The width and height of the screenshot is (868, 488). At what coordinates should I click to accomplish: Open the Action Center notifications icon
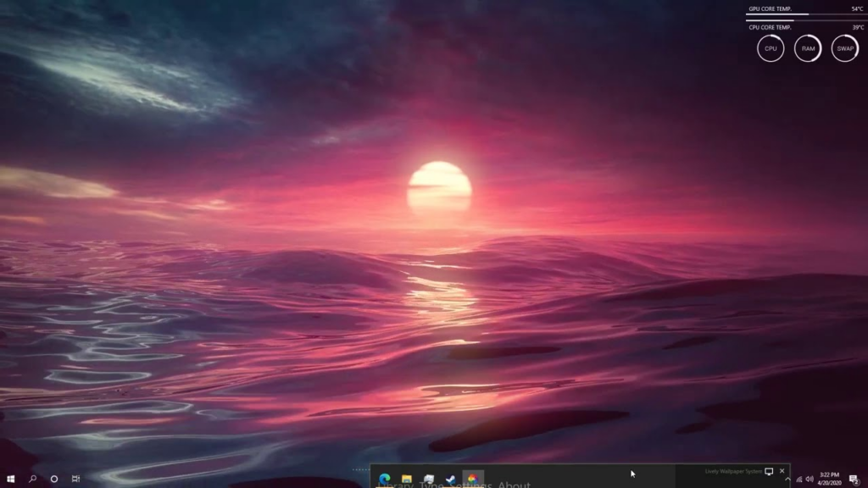pyautogui.click(x=854, y=480)
